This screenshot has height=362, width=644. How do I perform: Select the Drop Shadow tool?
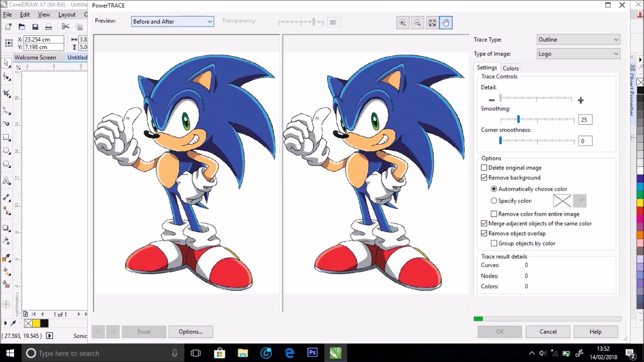(7, 228)
